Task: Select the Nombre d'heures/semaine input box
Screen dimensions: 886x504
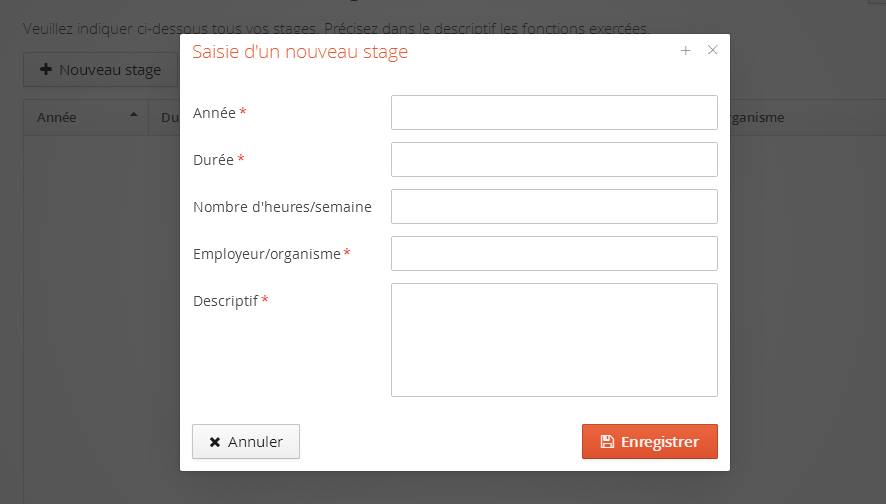Action: tap(554, 207)
